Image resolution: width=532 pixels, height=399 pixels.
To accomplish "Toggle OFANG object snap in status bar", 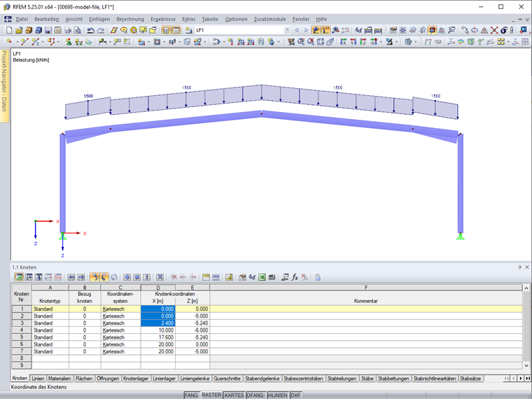I will pos(255,395).
